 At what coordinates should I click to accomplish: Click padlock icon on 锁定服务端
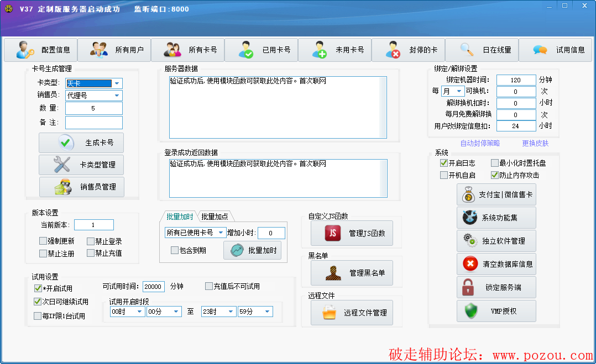click(x=468, y=287)
